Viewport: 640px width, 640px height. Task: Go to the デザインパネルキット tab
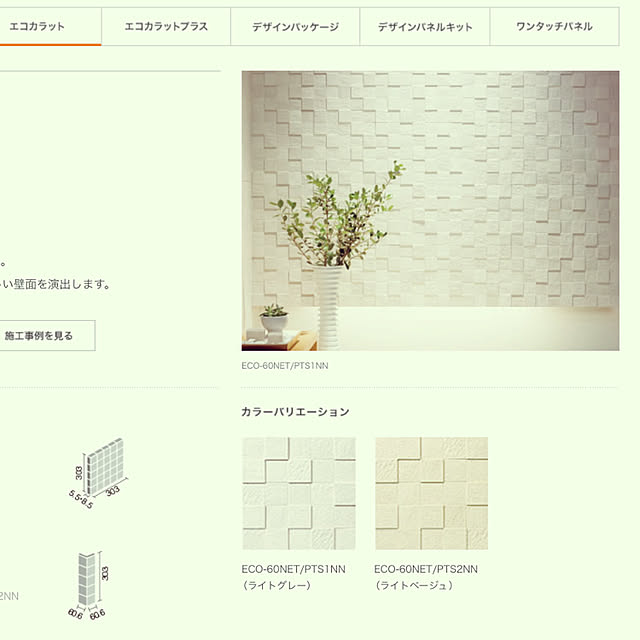(x=425, y=27)
